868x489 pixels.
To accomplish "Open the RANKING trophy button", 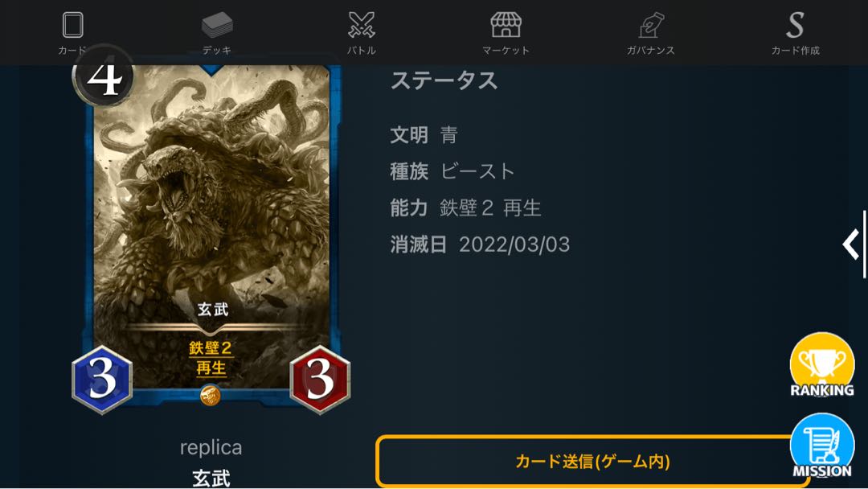I will [822, 365].
